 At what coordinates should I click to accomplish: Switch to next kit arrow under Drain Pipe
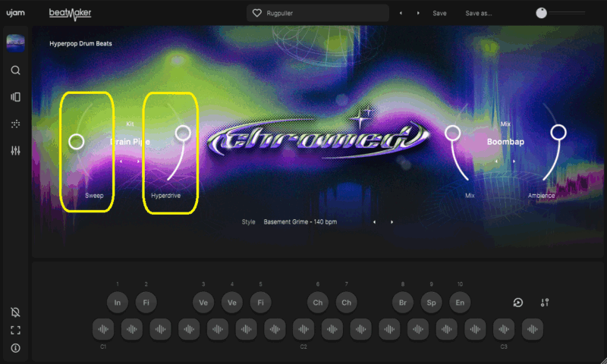[x=138, y=162]
